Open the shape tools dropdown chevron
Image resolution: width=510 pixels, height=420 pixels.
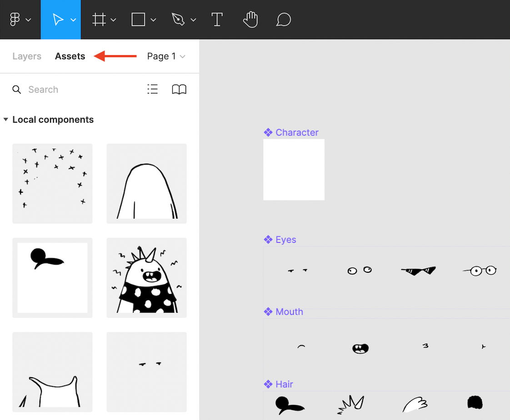click(154, 20)
